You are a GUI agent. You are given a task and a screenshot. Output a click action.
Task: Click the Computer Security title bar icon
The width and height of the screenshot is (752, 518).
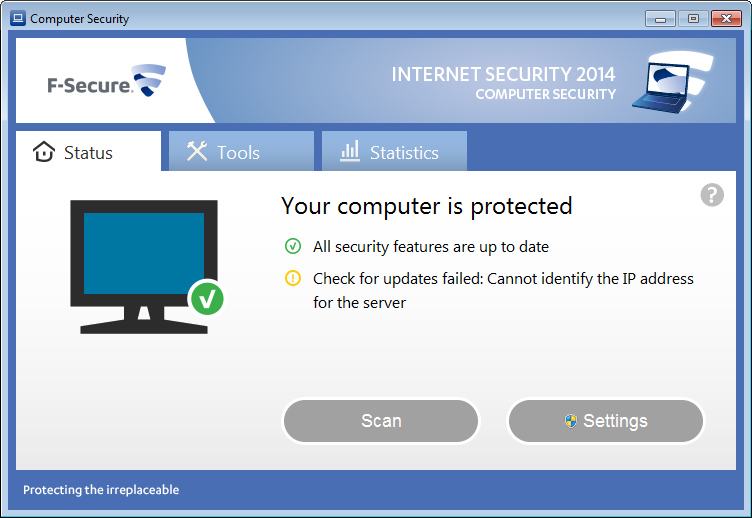(17, 18)
